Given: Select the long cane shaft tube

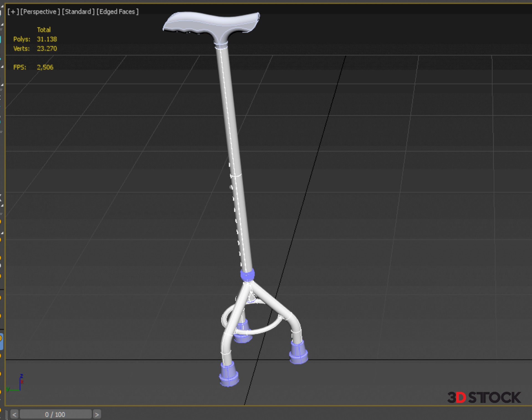Looking at the screenshot, I should [233, 144].
